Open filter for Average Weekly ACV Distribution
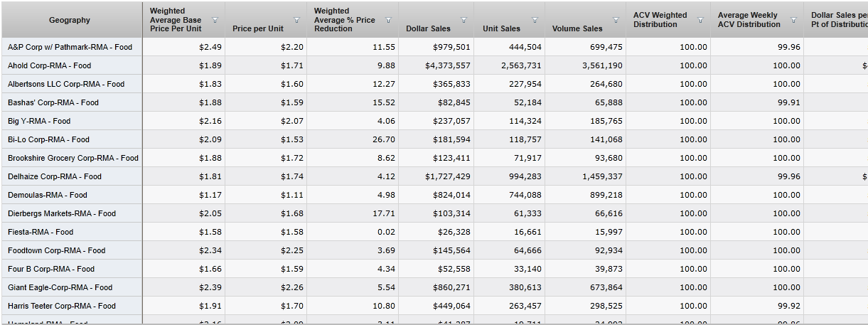The height and width of the screenshot is (325, 868). click(x=793, y=20)
